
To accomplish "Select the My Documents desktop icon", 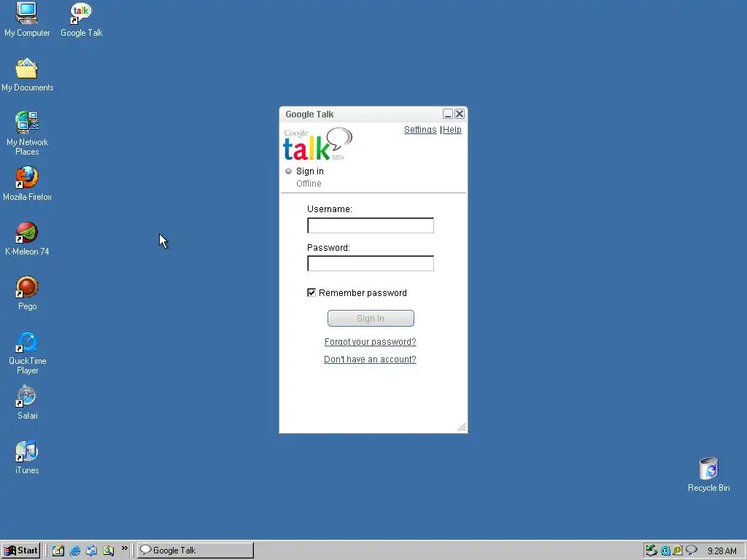I will pyautogui.click(x=27, y=74).
